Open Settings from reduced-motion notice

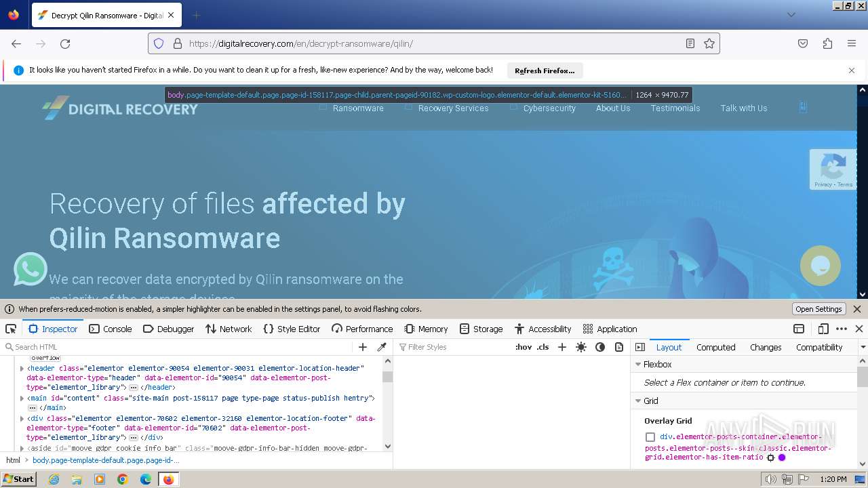coord(818,309)
